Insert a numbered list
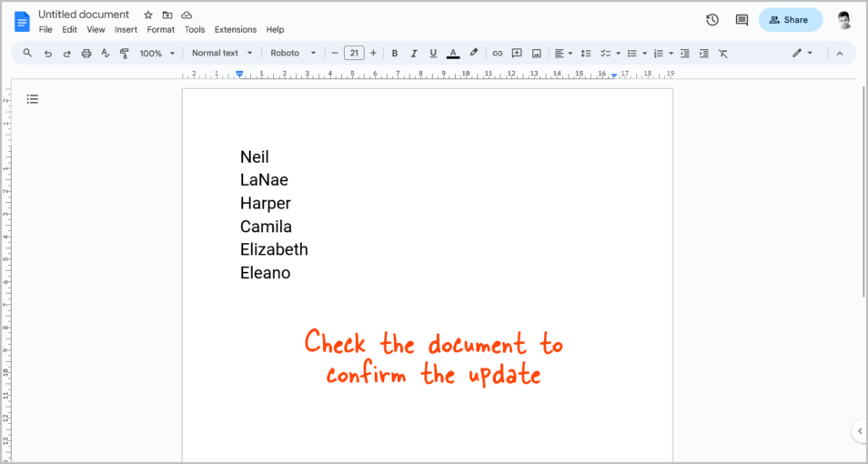This screenshot has height=464, width=868. pos(658,54)
